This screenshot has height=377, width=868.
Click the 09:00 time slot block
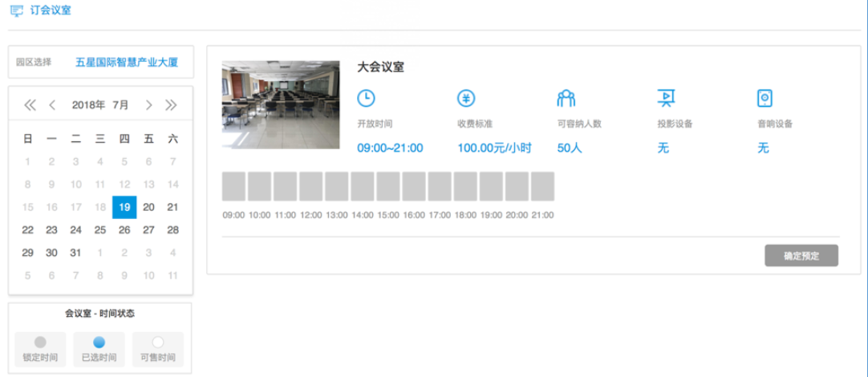click(x=233, y=187)
